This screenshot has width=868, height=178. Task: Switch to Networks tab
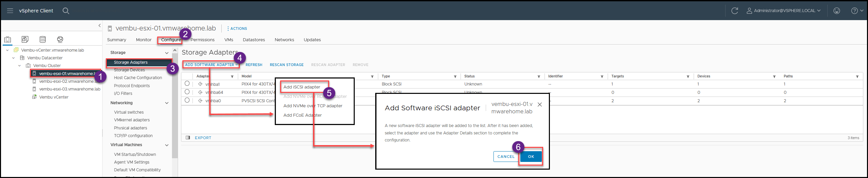pyautogui.click(x=285, y=40)
